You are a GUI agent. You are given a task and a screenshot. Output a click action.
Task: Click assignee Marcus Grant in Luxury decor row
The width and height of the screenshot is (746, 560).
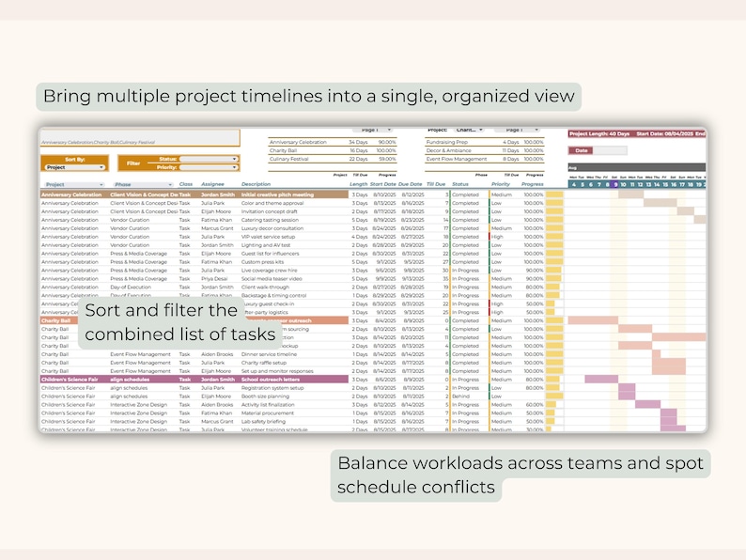tap(217, 228)
